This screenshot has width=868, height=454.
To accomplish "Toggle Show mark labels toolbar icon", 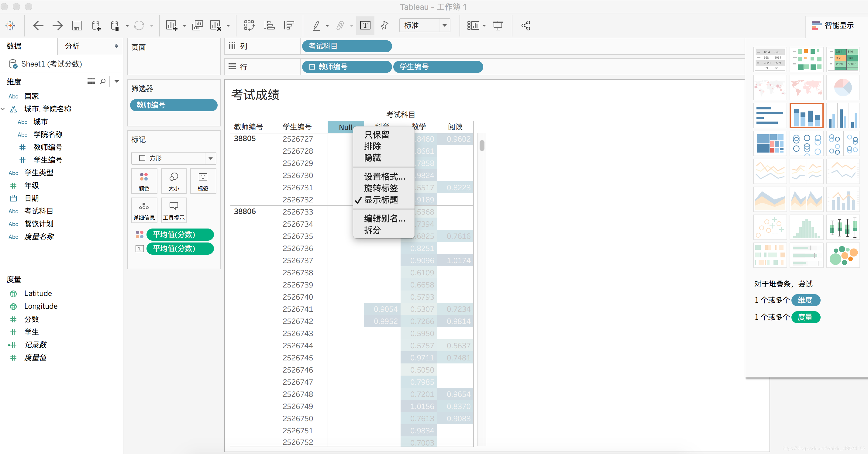I will pos(365,26).
